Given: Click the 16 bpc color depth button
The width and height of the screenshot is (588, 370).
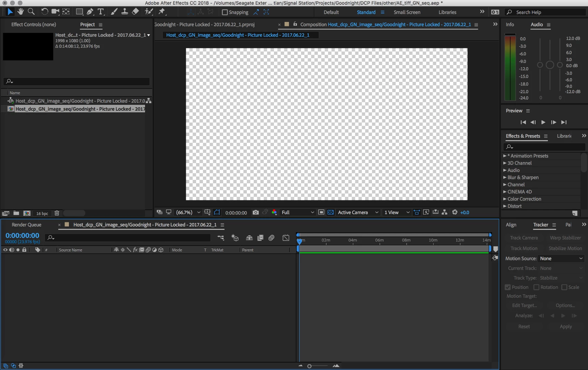Looking at the screenshot, I should click(x=42, y=213).
